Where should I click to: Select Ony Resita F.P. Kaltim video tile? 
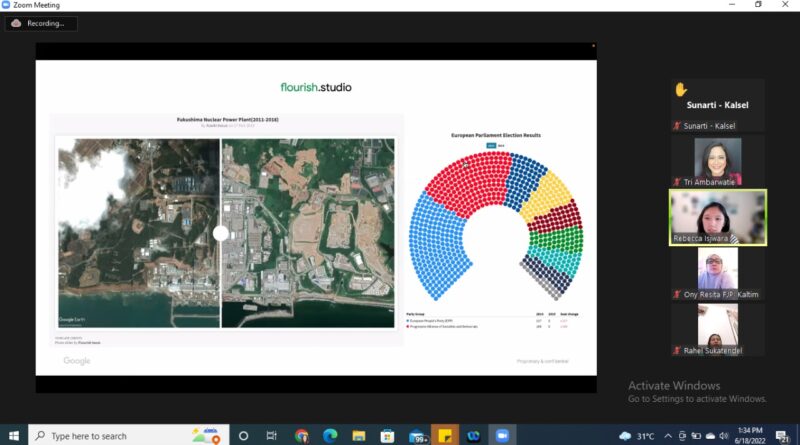717,273
